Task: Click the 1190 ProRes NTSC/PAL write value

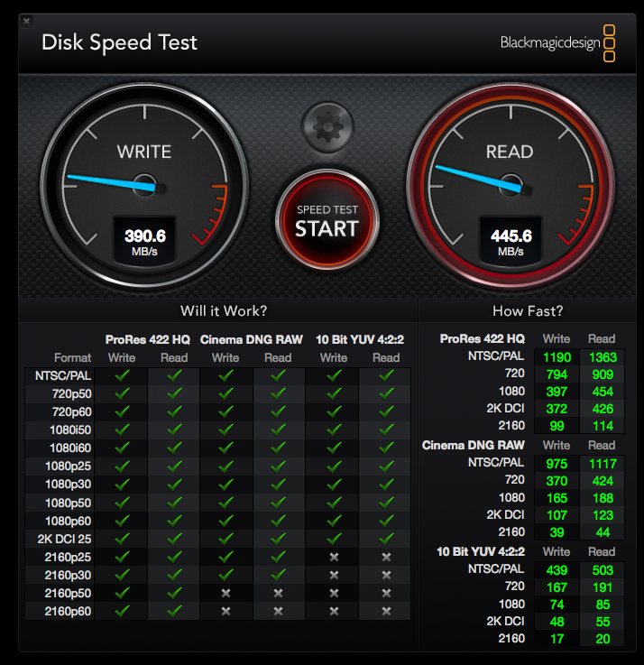Action: tap(557, 357)
